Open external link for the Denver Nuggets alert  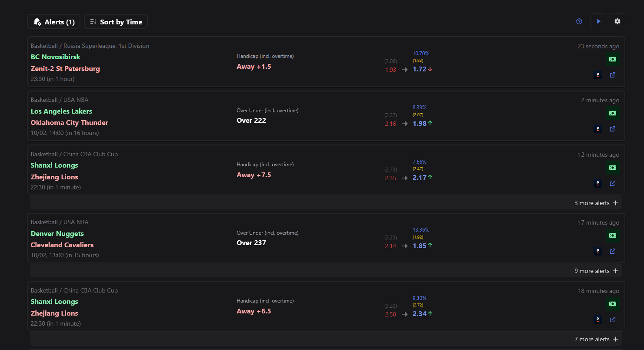click(613, 251)
